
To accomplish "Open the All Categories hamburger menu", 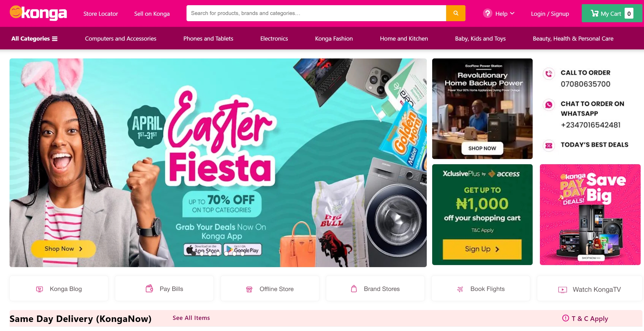I will [34, 39].
